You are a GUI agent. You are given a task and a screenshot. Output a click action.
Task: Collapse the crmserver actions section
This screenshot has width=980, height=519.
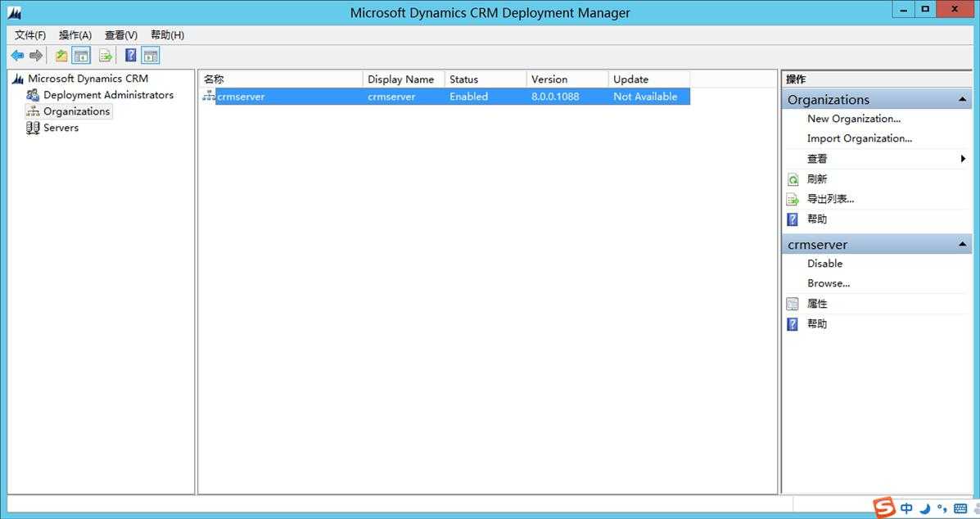[963, 244]
